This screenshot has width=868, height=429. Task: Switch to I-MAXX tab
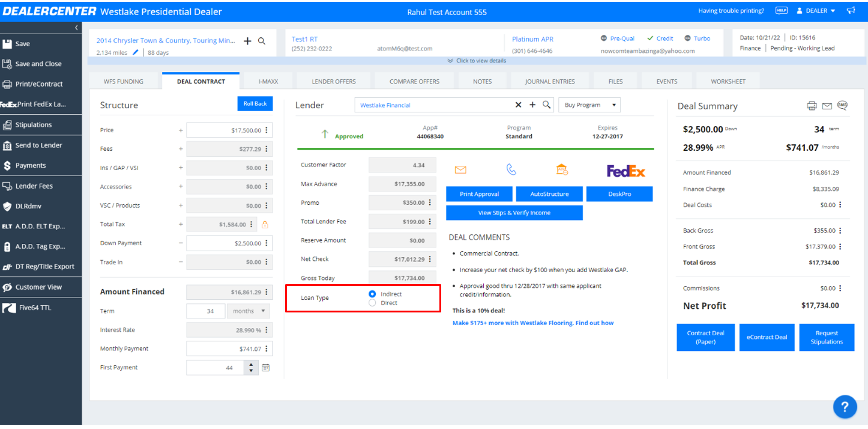(x=268, y=81)
